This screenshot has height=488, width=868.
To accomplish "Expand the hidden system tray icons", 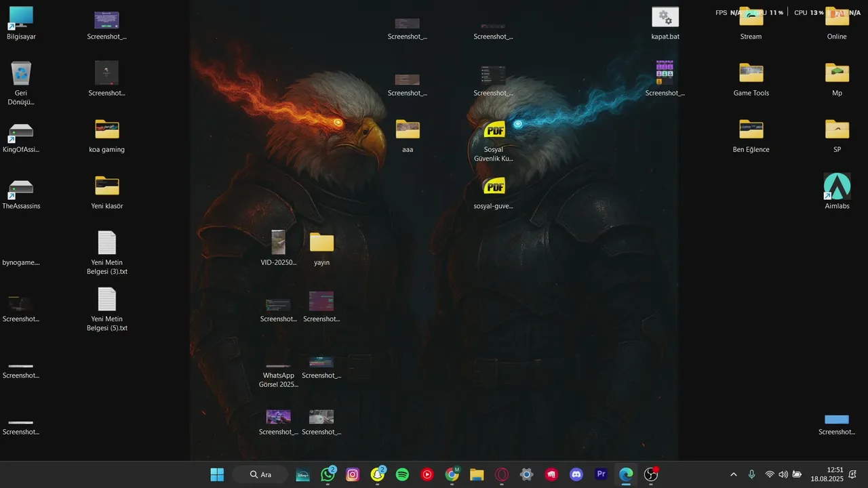I will pos(733,474).
